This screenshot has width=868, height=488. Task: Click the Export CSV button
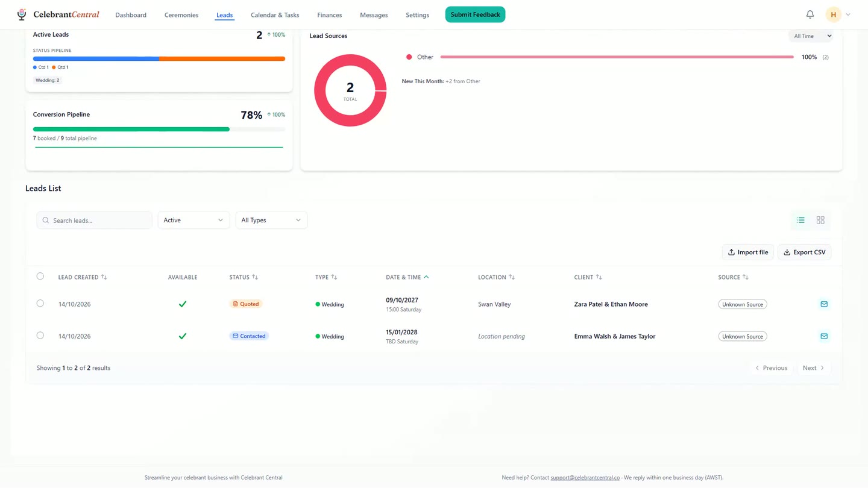805,252
